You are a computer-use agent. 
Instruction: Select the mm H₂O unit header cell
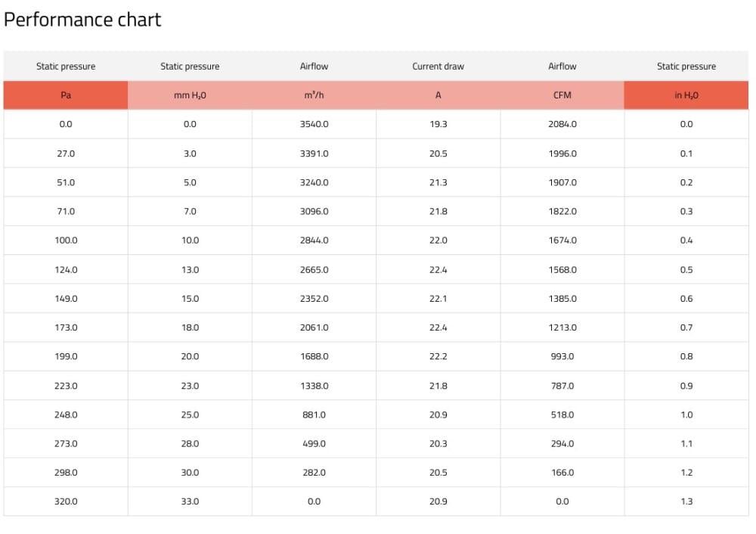[x=190, y=95]
